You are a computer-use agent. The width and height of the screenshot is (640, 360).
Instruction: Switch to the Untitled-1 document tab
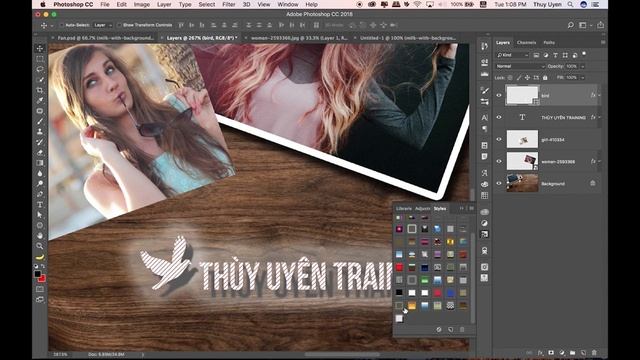point(407,38)
